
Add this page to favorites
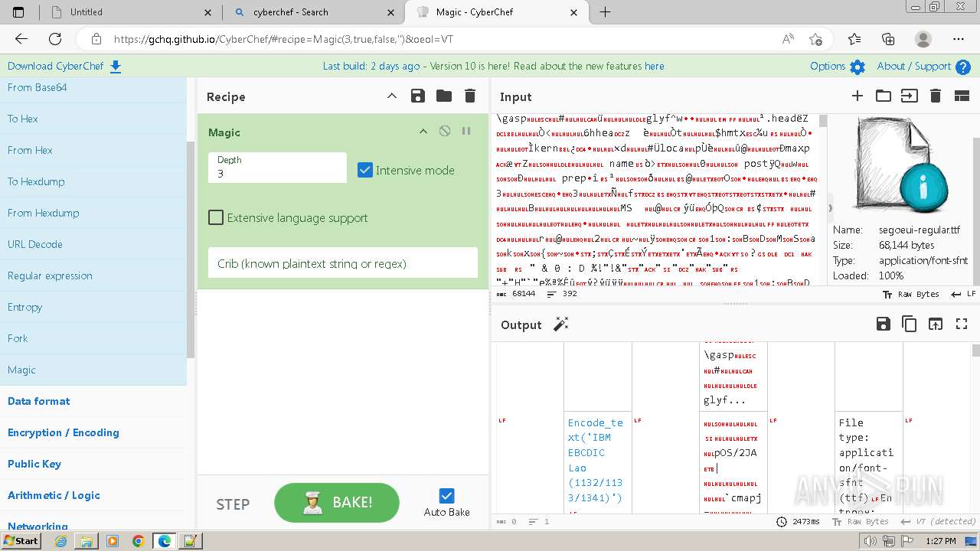click(815, 39)
